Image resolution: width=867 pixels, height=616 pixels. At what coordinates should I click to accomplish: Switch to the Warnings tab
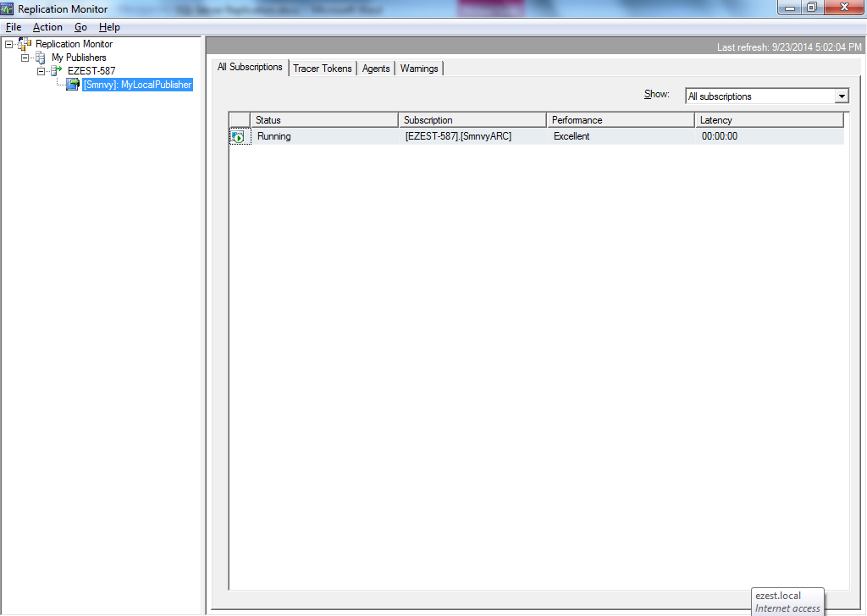pyautogui.click(x=419, y=68)
